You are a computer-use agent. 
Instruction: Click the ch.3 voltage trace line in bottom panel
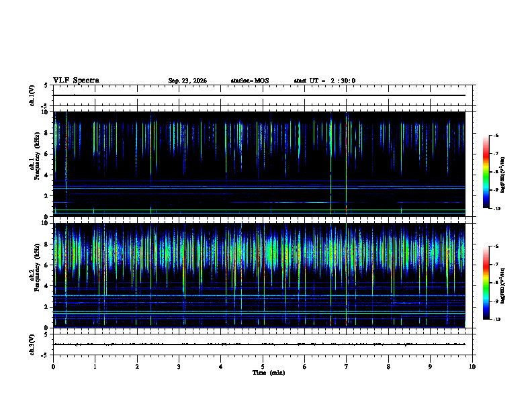pyautogui.click(x=259, y=345)
